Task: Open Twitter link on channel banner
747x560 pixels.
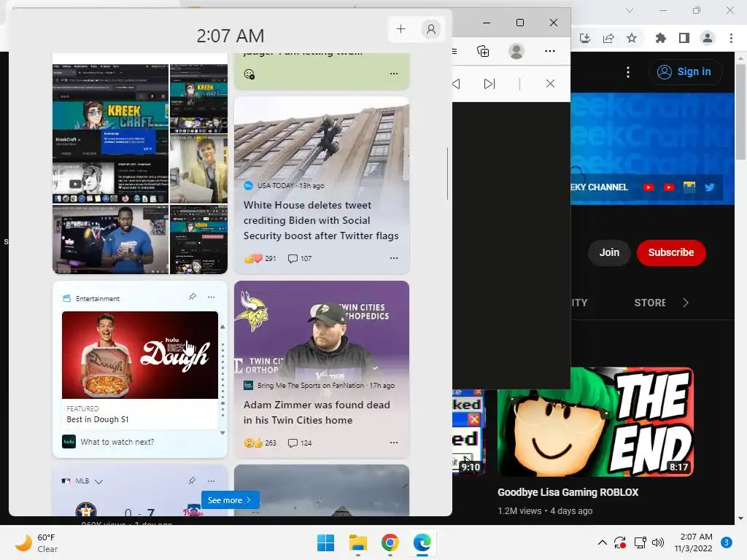Action: [709, 187]
